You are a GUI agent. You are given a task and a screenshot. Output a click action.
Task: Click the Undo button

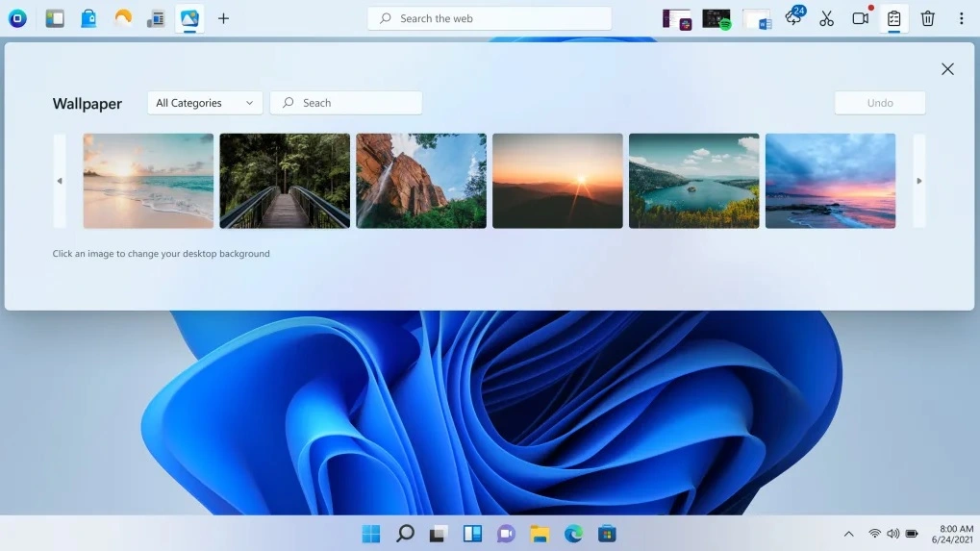click(880, 103)
